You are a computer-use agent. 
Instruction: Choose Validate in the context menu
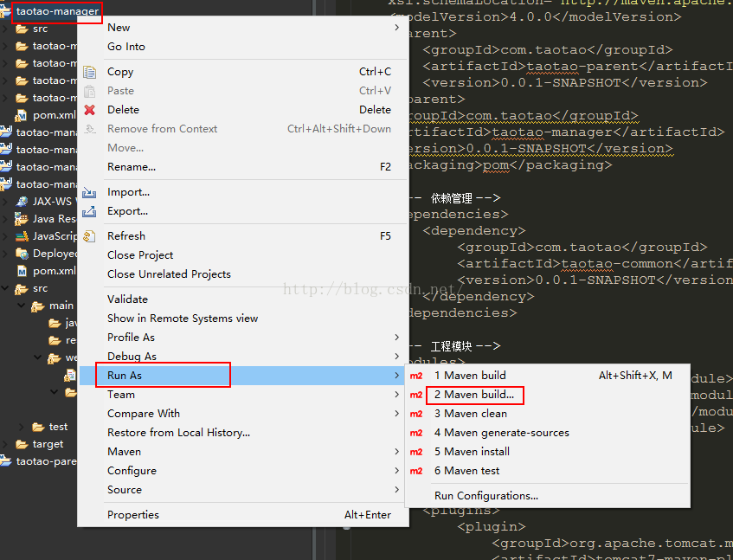point(243,299)
